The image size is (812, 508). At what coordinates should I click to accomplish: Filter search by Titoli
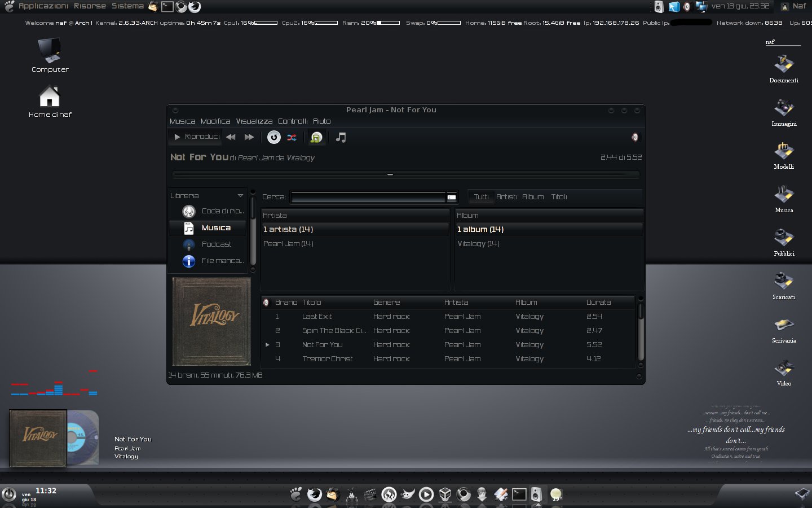[559, 197]
